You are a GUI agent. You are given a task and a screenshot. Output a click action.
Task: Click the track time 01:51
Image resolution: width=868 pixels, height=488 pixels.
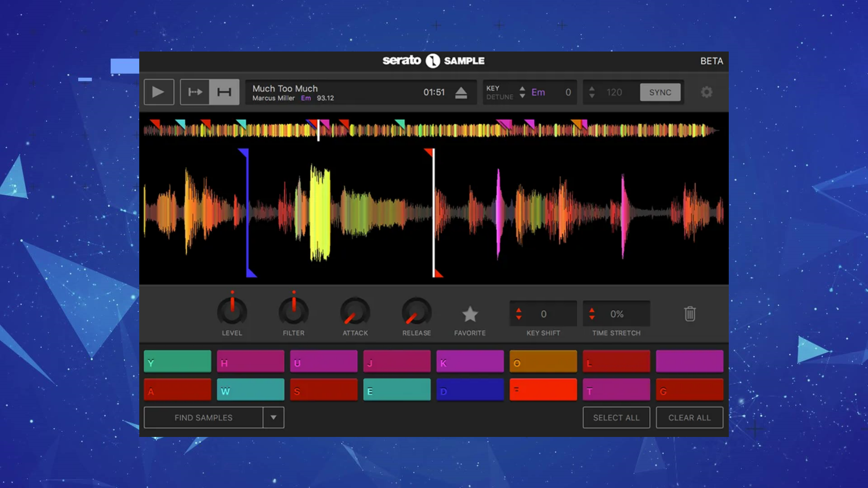pyautogui.click(x=434, y=92)
